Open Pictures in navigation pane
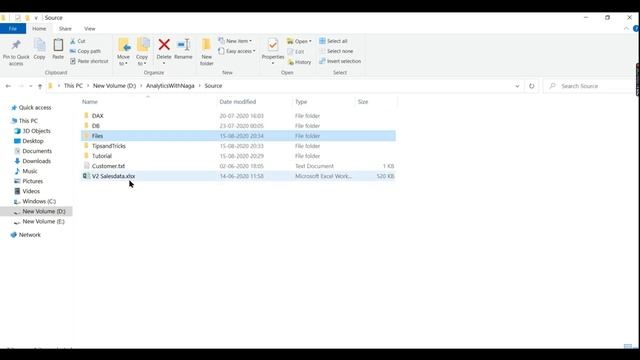The width and height of the screenshot is (640, 360). 32,181
